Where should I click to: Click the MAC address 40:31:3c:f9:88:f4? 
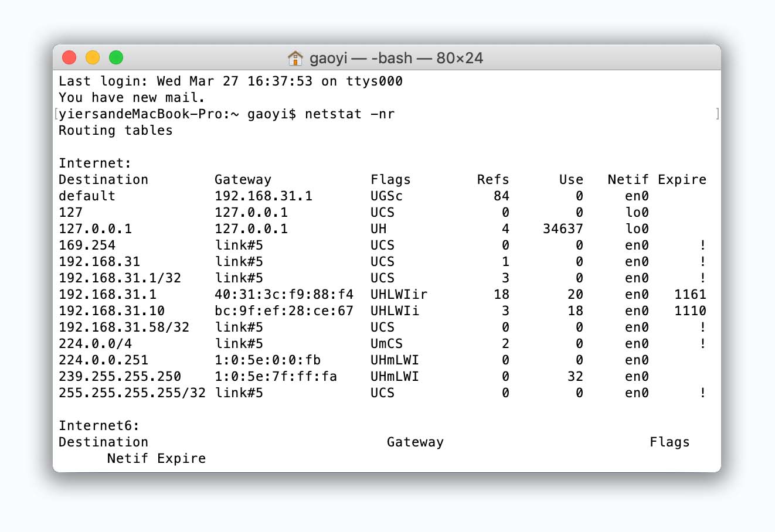click(x=284, y=294)
